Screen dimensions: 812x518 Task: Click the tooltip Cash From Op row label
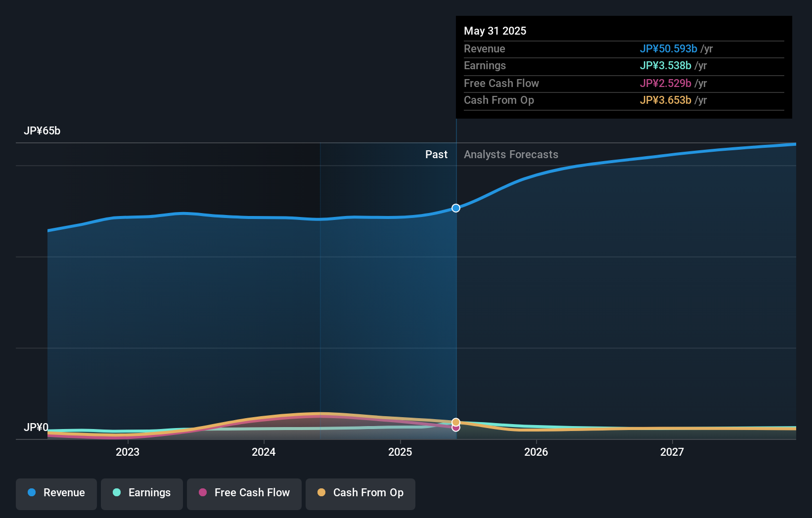(x=499, y=100)
